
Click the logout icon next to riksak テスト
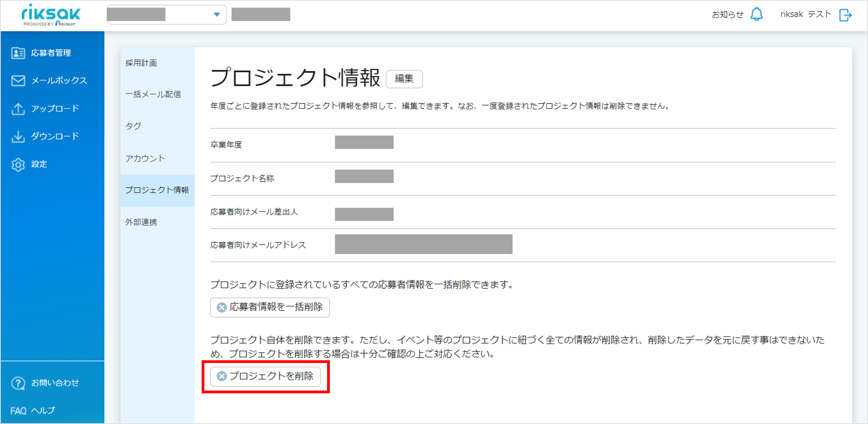point(845,15)
